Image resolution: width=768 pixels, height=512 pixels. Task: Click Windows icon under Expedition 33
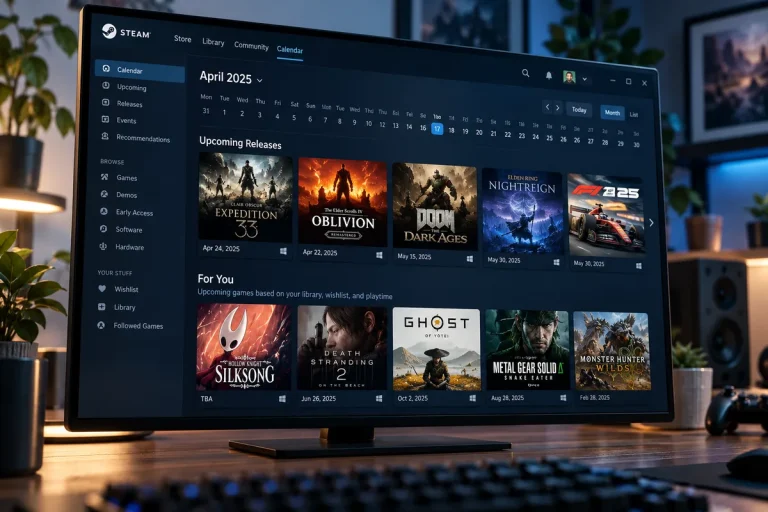point(283,251)
